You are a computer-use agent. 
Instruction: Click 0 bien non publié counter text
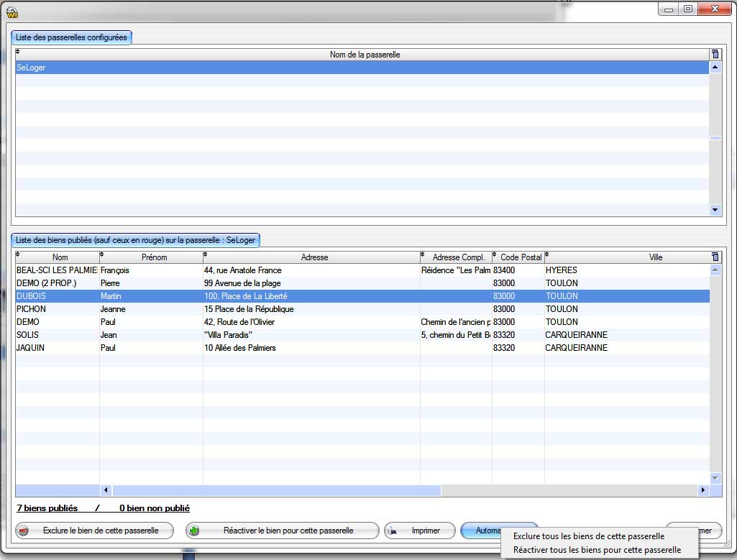point(154,508)
